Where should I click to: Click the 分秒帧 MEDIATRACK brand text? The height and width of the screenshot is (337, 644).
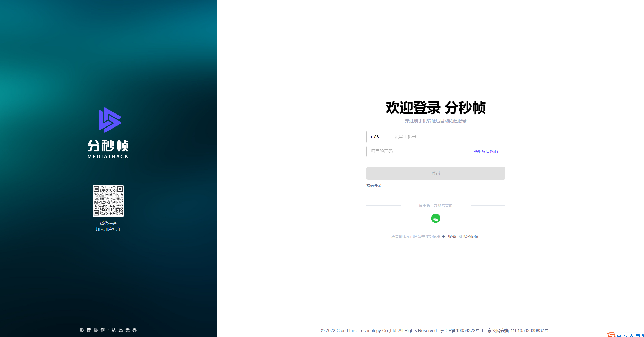coord(108,149)
